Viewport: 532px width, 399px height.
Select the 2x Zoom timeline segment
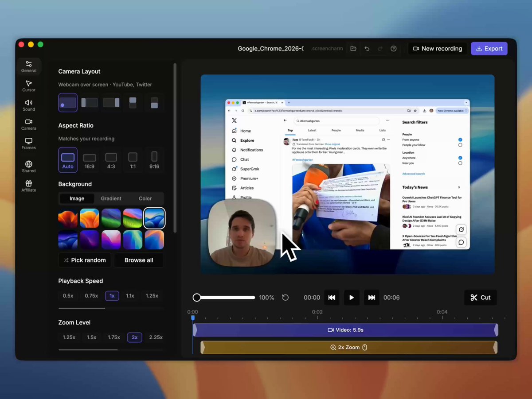(x=349, y=348)
